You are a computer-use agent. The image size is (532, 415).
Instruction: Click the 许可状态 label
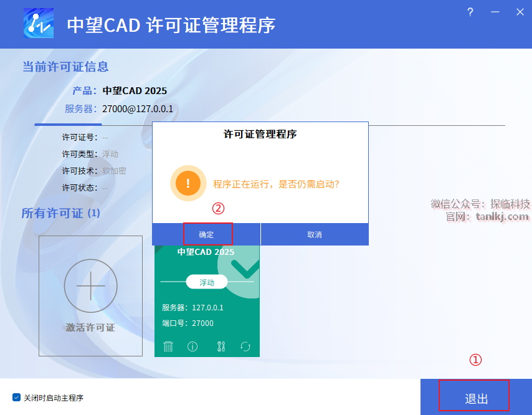tap(80, 188)
